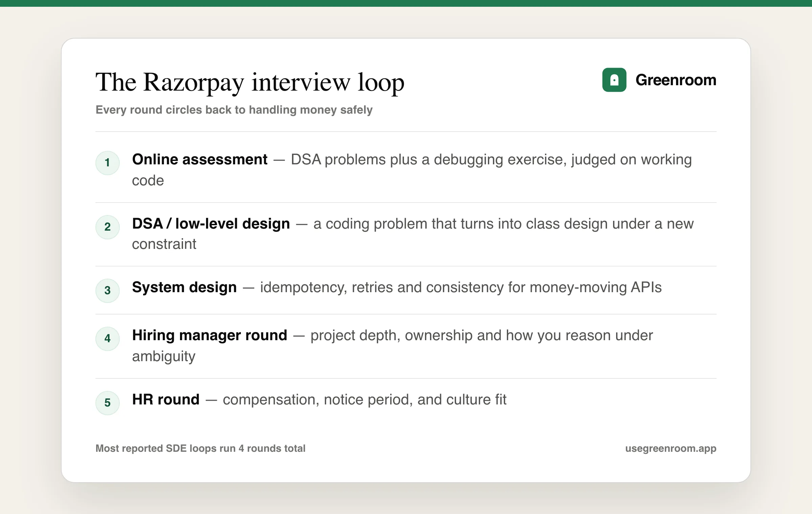Click the footer note about SDE loops
This screenshot has height=514, width=812.
coord(200,448)
